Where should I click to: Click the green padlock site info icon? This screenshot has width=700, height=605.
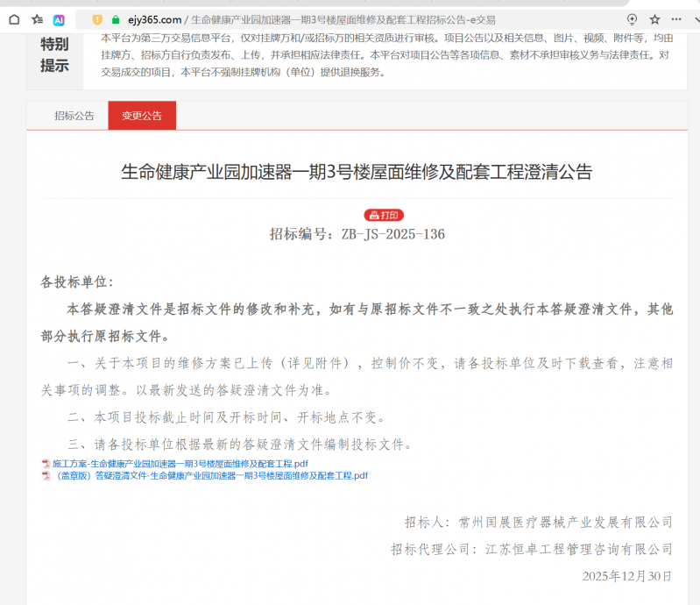115,19
